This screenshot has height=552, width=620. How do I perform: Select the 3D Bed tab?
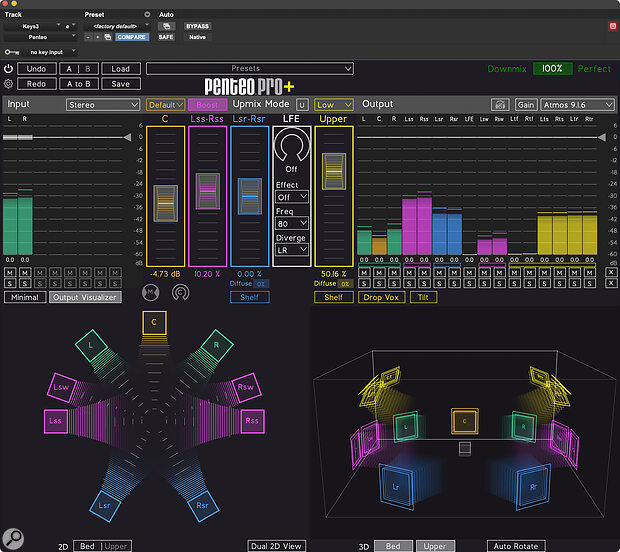coord(393,546)
